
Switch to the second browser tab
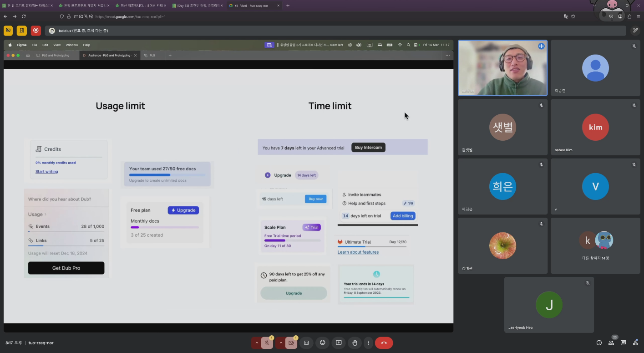click(x=83, y=5)
